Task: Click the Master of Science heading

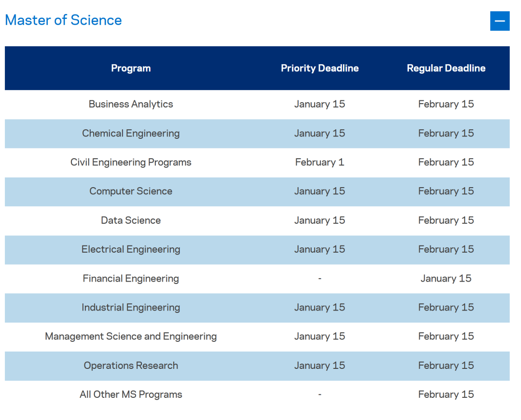Action: point(63,20)
